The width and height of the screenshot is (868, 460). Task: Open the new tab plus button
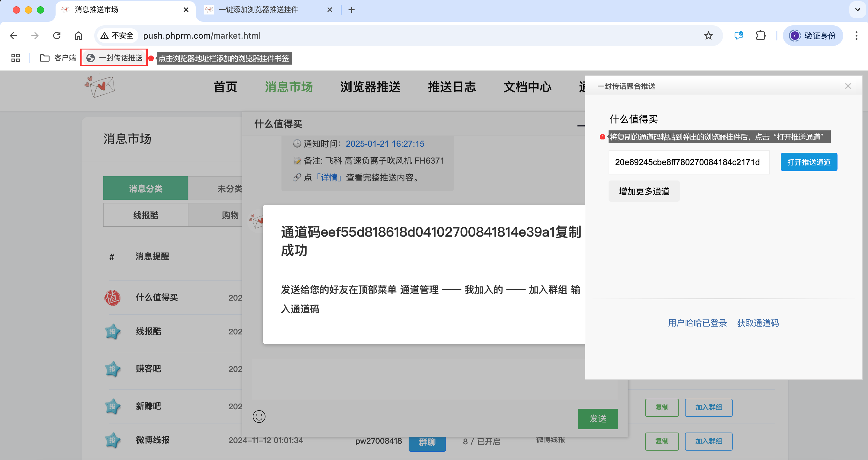pos(352,10)
